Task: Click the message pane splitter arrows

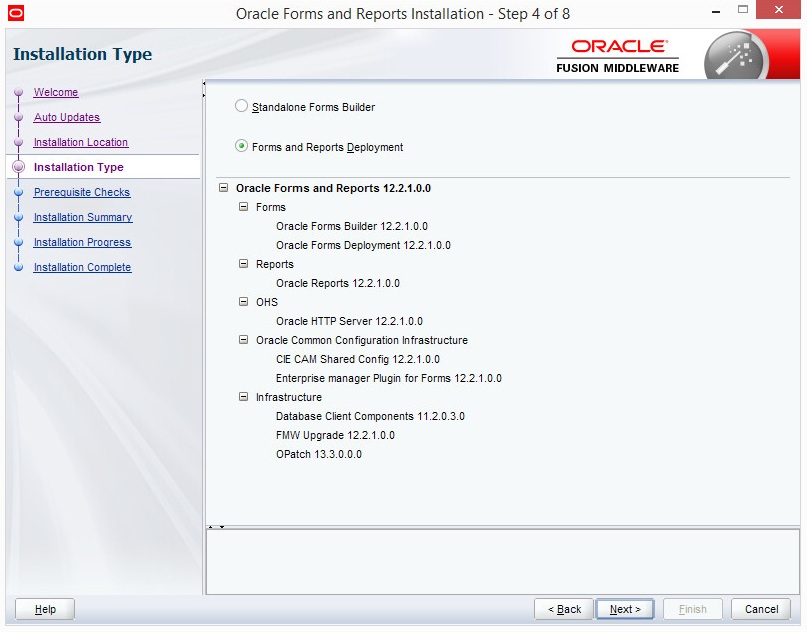Action: [x=216, y=527]
